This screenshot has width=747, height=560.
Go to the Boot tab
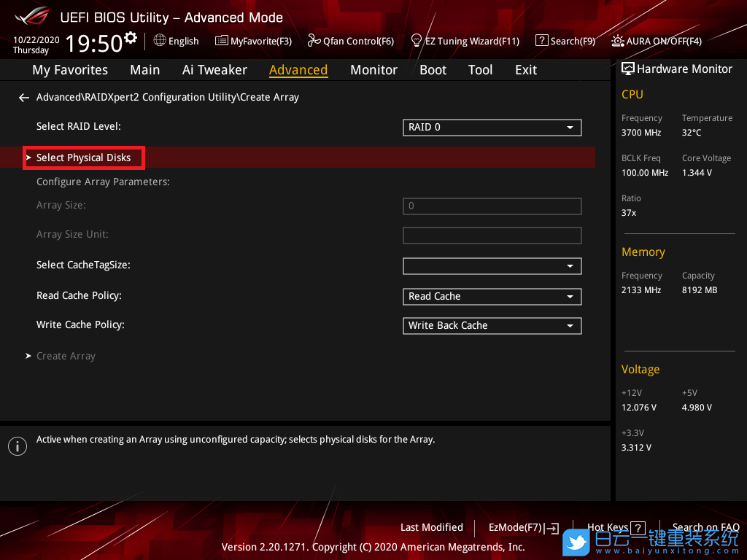(433, 70)
